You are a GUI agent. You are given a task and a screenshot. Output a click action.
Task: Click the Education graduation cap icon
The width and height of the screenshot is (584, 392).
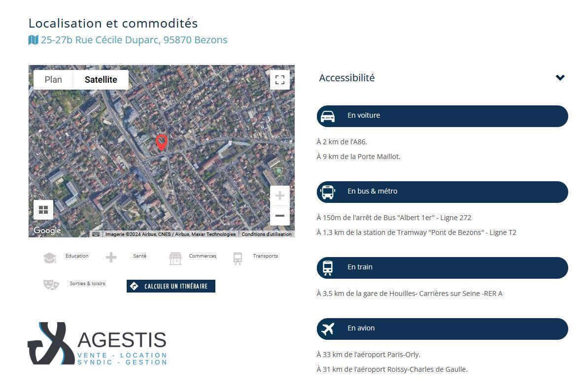pos(50,258)
